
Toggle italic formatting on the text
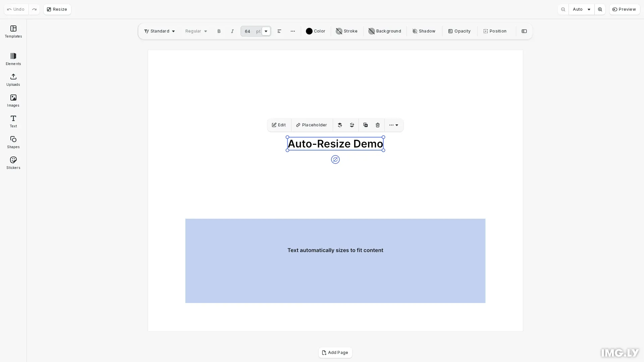tap(232, 31)
